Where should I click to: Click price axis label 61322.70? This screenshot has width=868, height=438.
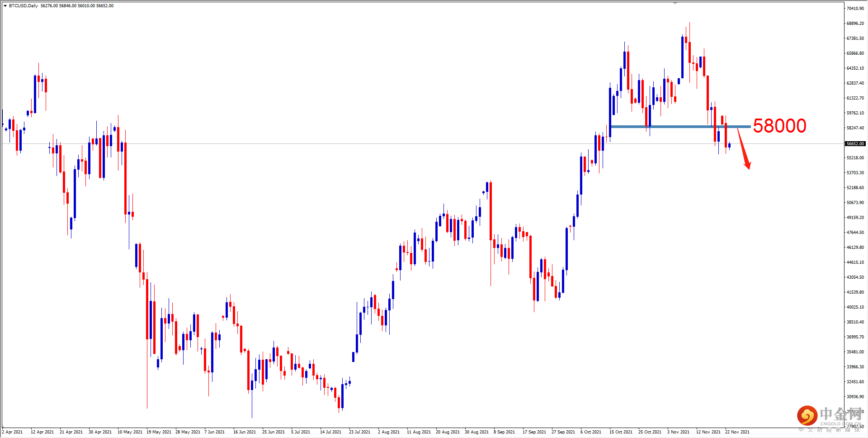click(x=855, y=98)
